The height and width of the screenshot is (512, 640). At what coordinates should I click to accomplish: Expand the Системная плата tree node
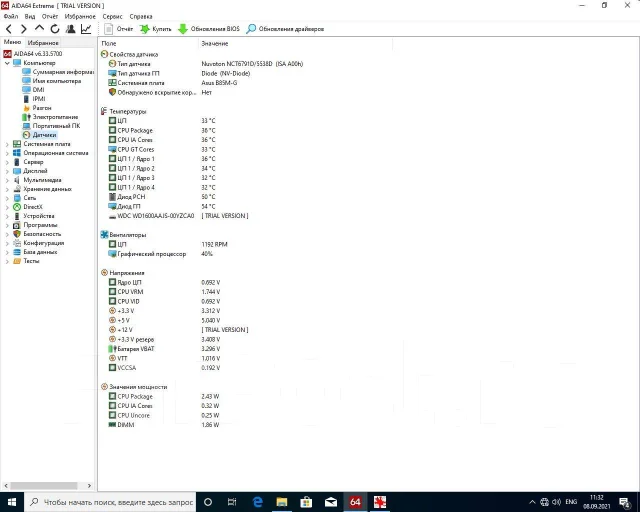click(7, 144)
